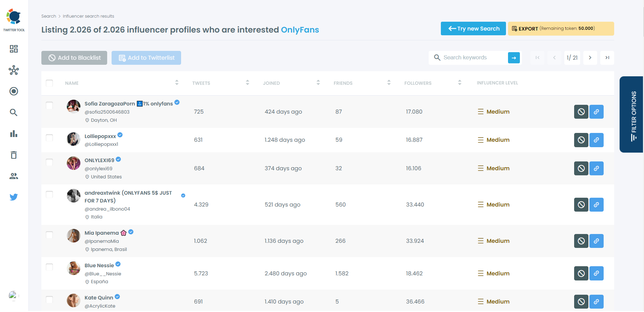Open the bar chart analytics icon in sidebar
This screenshot has width=644, height=312.
click(14, 134)
